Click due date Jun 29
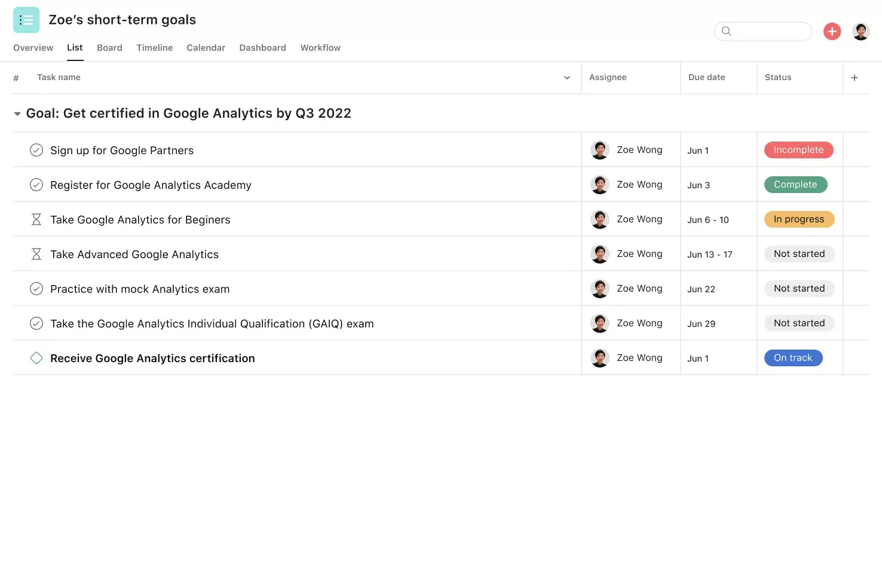The width and height of the screenshot is (882, 588). click(701, 324)
